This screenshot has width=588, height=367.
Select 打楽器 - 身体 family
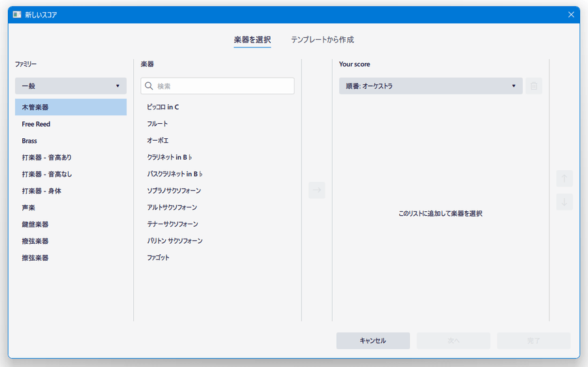tap(71, 191)
